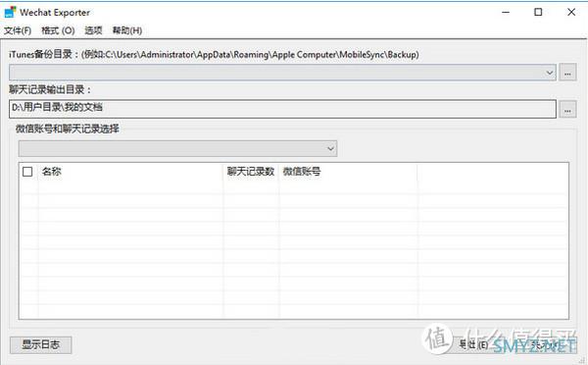Click the Wechat Exporter app icon in title bar

10,12
